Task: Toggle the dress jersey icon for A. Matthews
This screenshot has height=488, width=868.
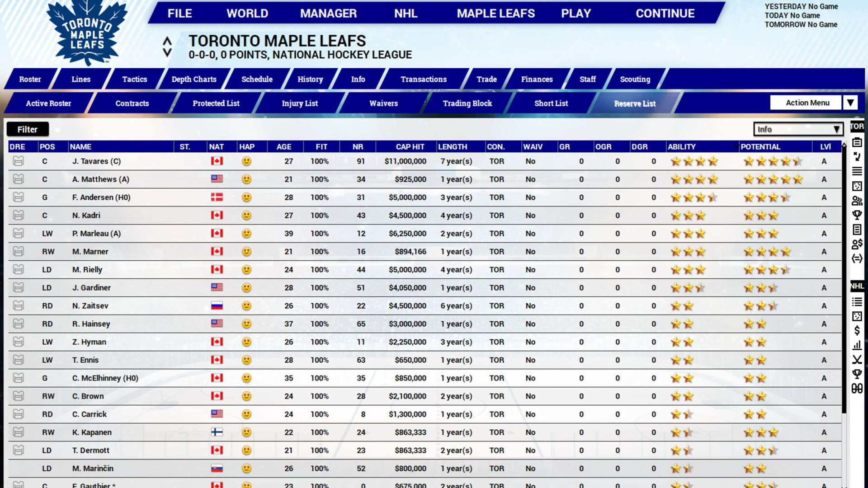Action: tap(18, 179)
